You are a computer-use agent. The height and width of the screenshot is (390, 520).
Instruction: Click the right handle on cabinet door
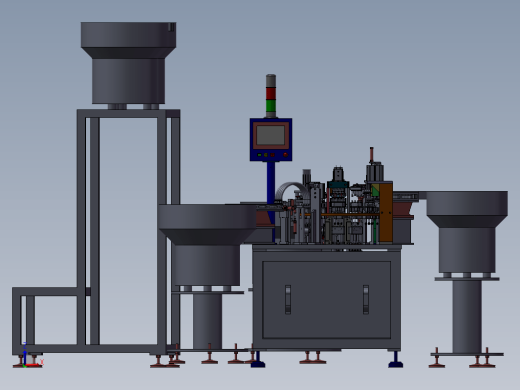[366, 299]
